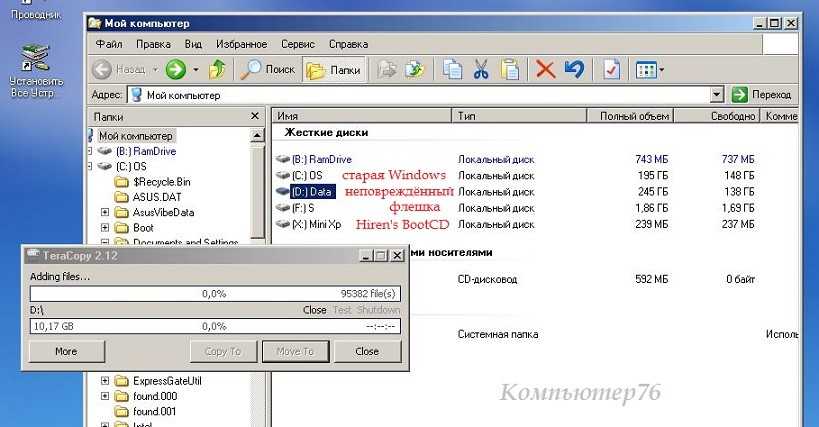Select (B:) RamDrive in folder tree
Image resolution: width=819 pixels, height=427 pixels.
pyautogui.click(x=146, y=151)
